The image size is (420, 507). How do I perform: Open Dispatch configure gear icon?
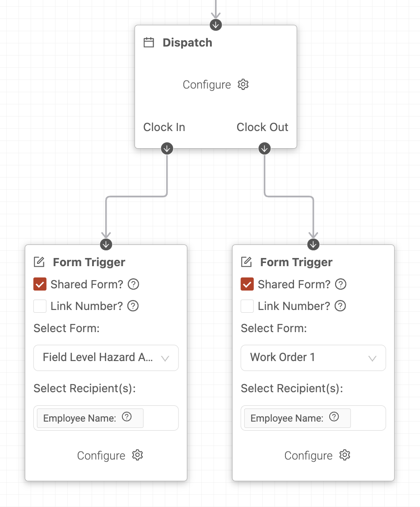click(x=243, y=84)
